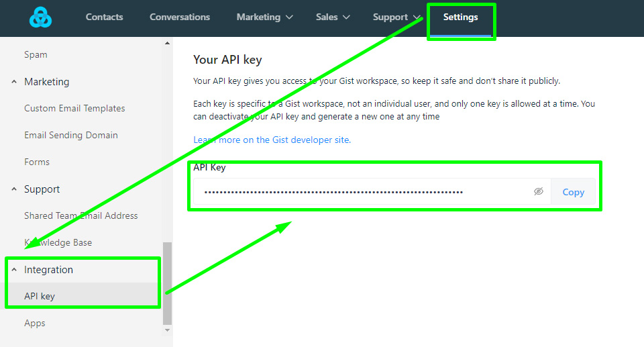Go to Conversations
644x347 pixels.
click(x=180, y=17)
